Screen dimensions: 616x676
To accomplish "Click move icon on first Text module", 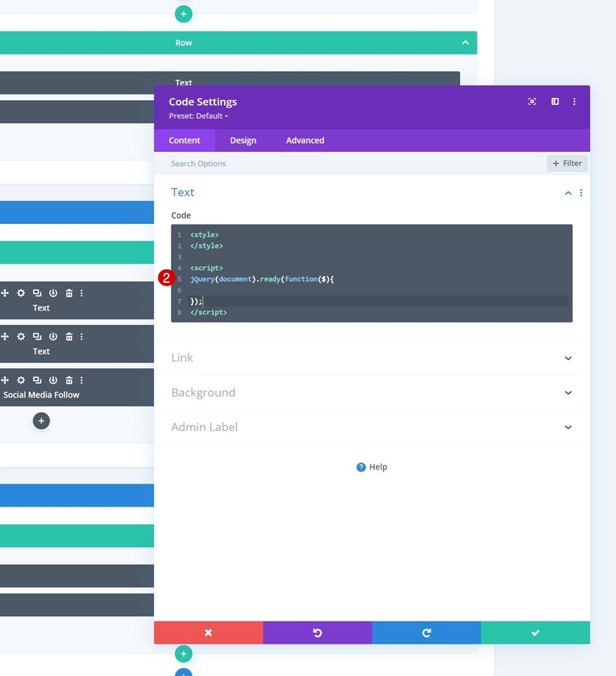I will coord(5,293).
